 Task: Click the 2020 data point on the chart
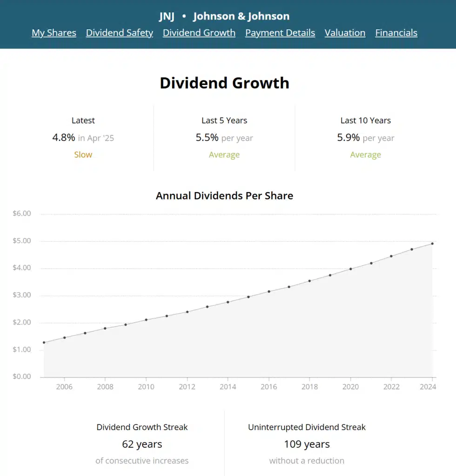coord(350,269)
